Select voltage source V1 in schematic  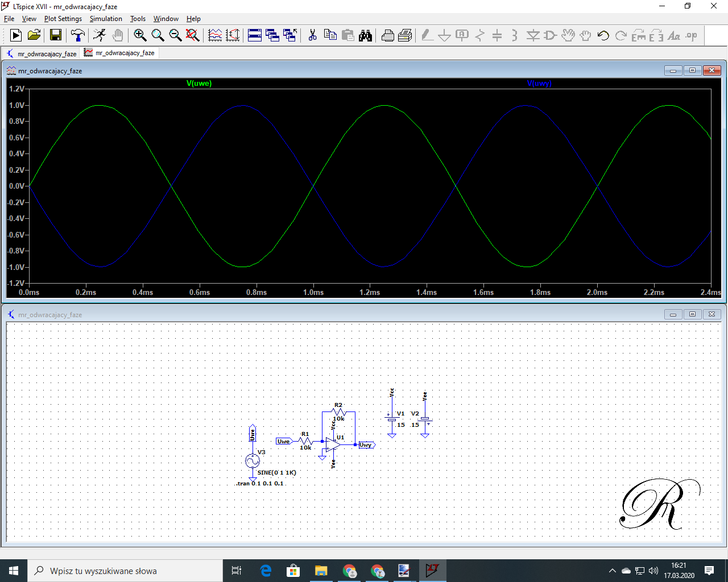point(392,419)
